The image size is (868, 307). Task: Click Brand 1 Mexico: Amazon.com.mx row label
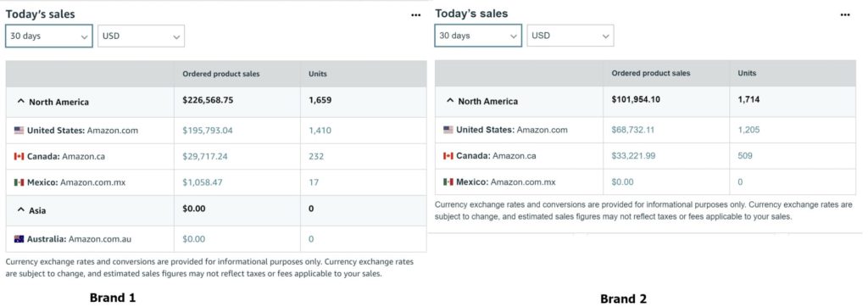click(x=76, y=182)
